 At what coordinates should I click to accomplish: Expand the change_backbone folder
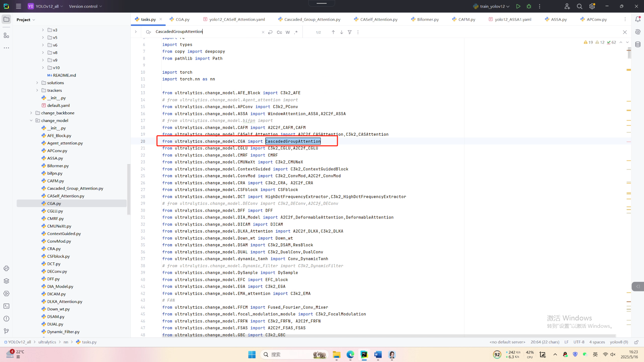click(x=31, y=113)
